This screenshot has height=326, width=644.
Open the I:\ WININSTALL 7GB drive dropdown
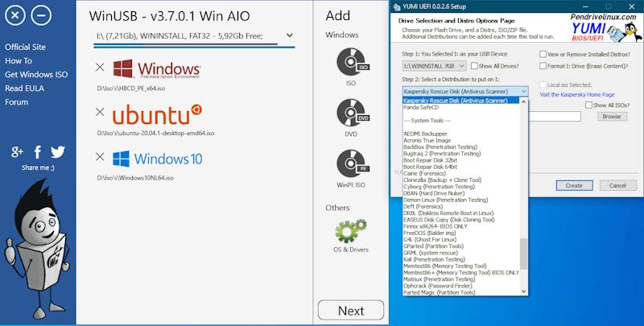pos(434,66)
